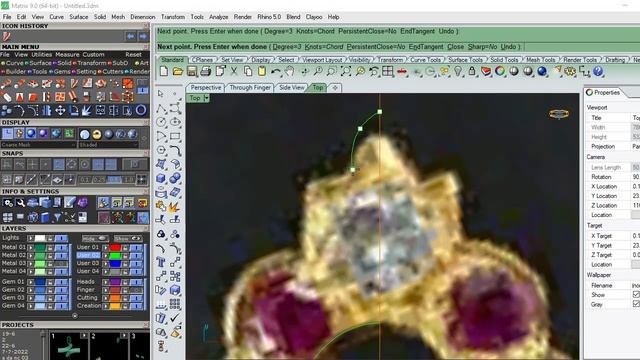Expand project thumbnail 1 arrow
The height and width of the screenshot is (360, 640).
84,336
